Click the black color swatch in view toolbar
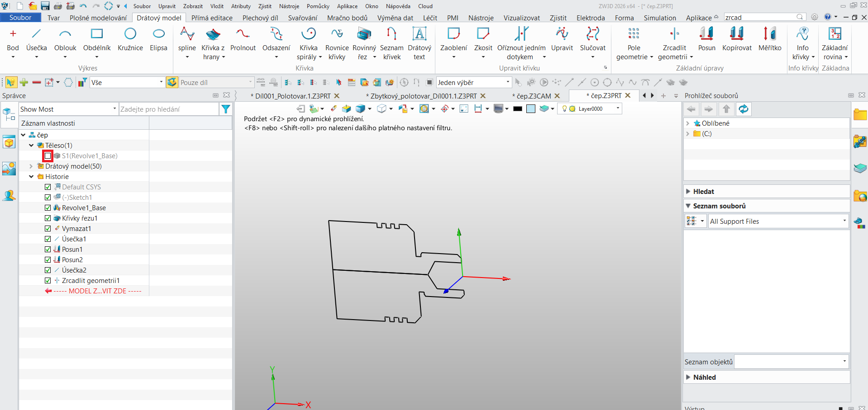Screen dimensions: 868x410 [518, 108]
